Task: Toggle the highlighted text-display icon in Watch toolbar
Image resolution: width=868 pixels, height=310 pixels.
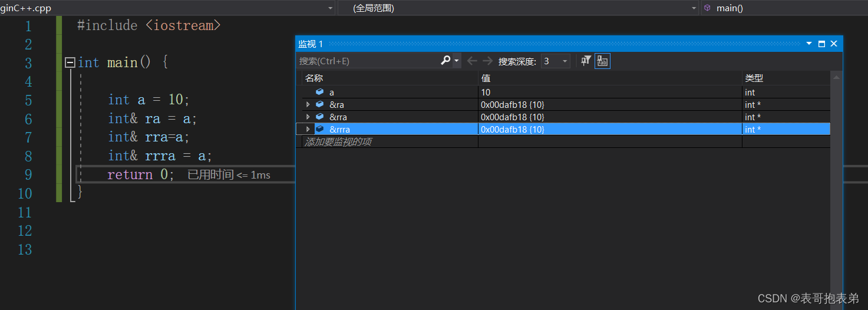Action: [x=602, y=61]
